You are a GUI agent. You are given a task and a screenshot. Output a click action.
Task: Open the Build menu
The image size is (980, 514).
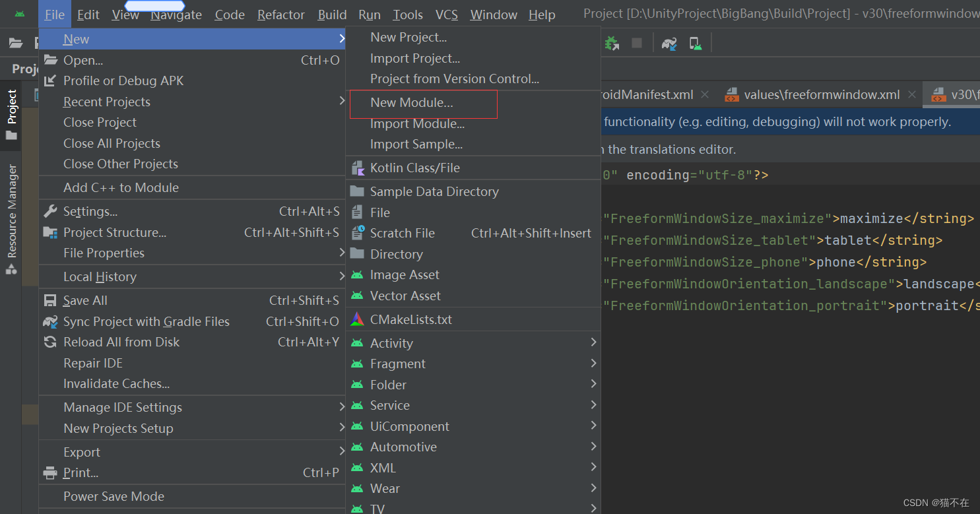332,15
